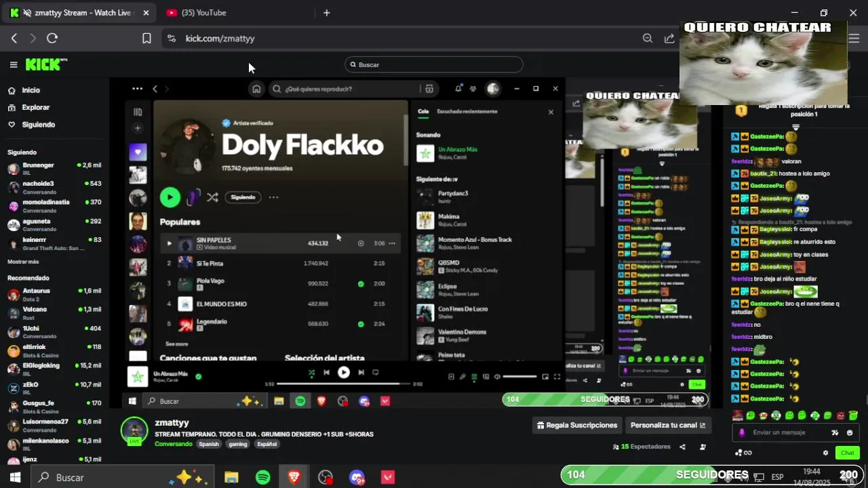Toggle shuffle in Spotify player bar

[x=311, y=372]
